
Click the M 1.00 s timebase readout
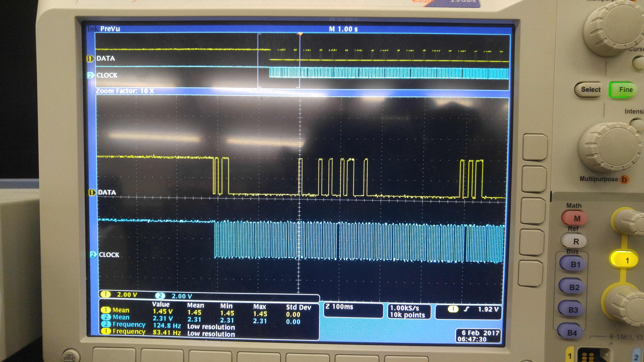[343, 29]
